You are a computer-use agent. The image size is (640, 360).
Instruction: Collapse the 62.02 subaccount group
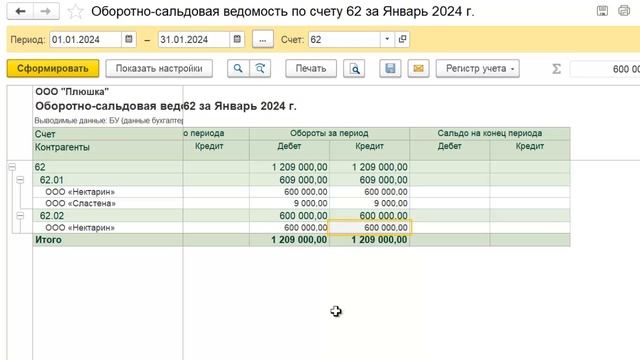20,216
